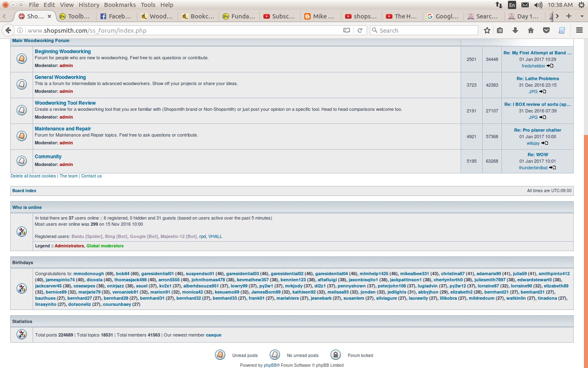Open the General Woodworking forum
The image size is (588, 368).
pyautogui.click(x=60, y=77)
